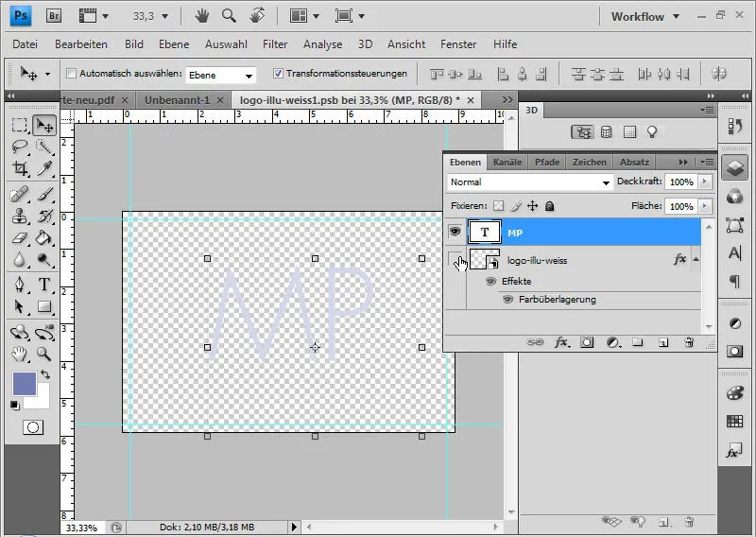Toggle Quick Mask mode
756x537 pixels.
point(33,427)
